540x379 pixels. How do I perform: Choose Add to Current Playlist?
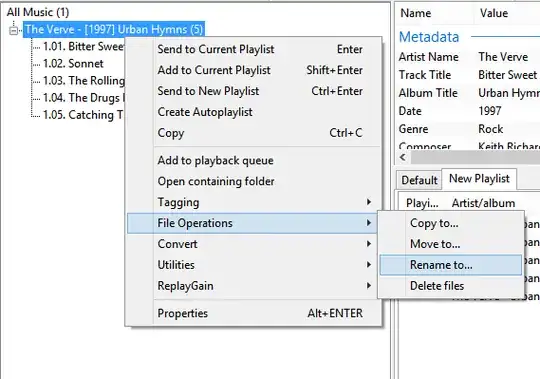coord(254,70)
